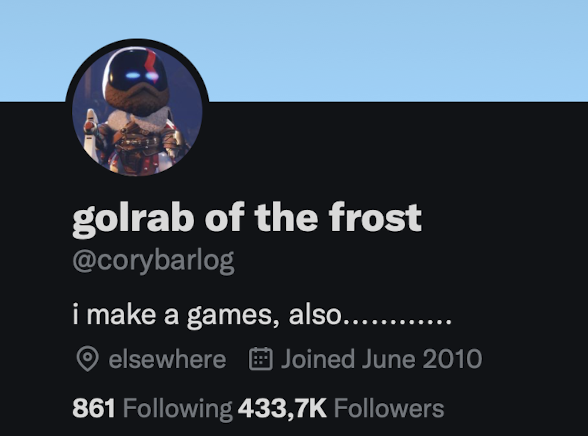588x436 pixels.
Task: Click the red stripe on avatar's helmet
Action: point(151,60)
